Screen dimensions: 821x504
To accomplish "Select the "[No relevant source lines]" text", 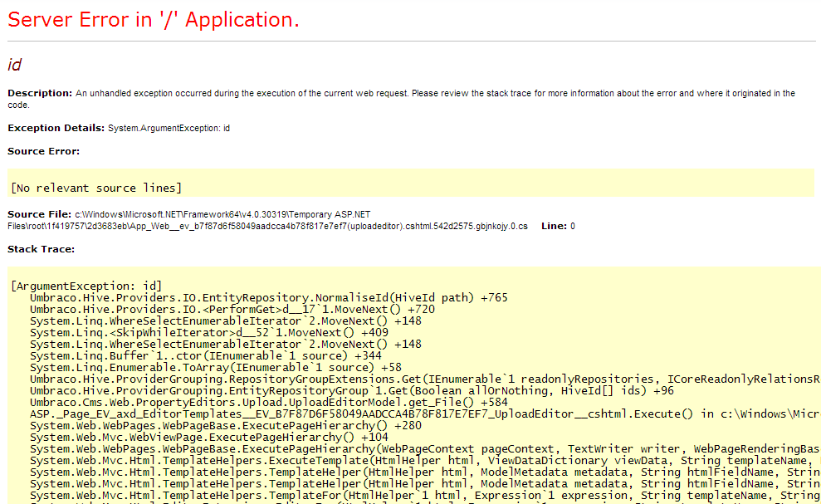I will [96, 188].
